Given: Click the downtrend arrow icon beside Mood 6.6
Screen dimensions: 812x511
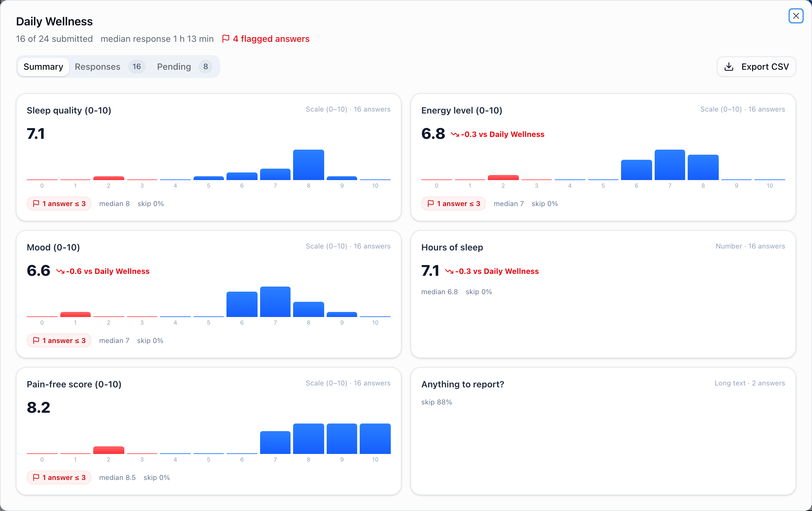Looking at the screenshot, I should click(60, 271).
